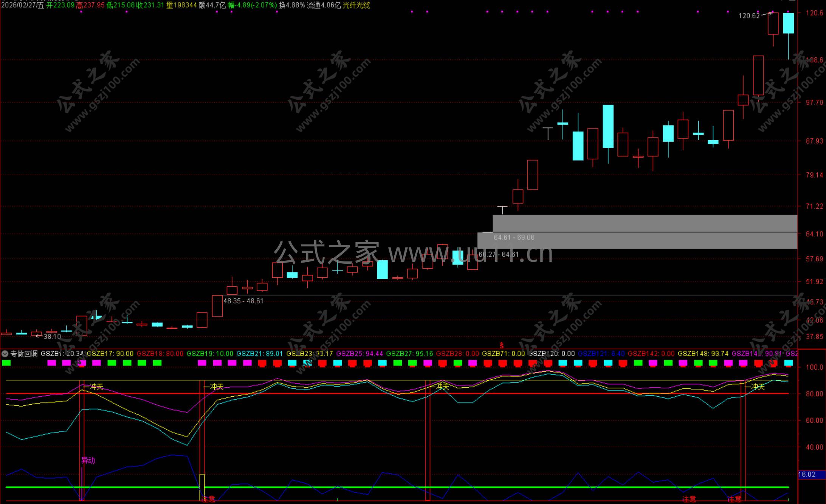Select the GSZB25: 94.44 indicator value
Screen dimensions: 826x504
pyautogui.click(x=360, y=354)
